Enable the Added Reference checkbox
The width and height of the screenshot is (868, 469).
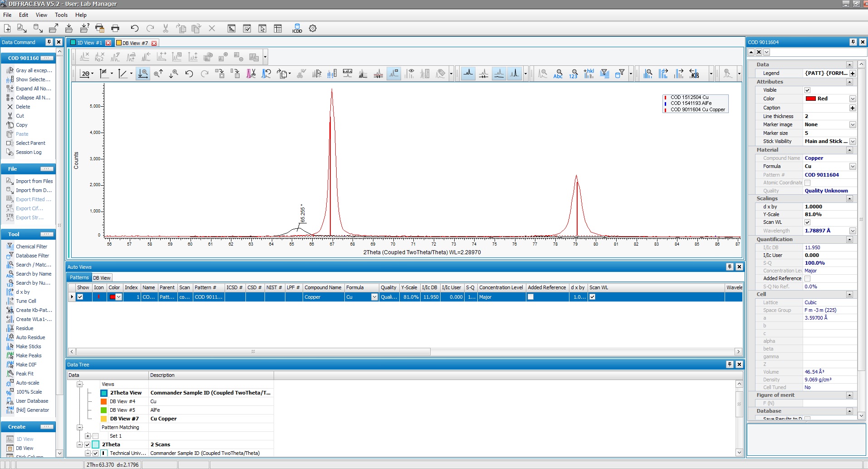point(807,278)
